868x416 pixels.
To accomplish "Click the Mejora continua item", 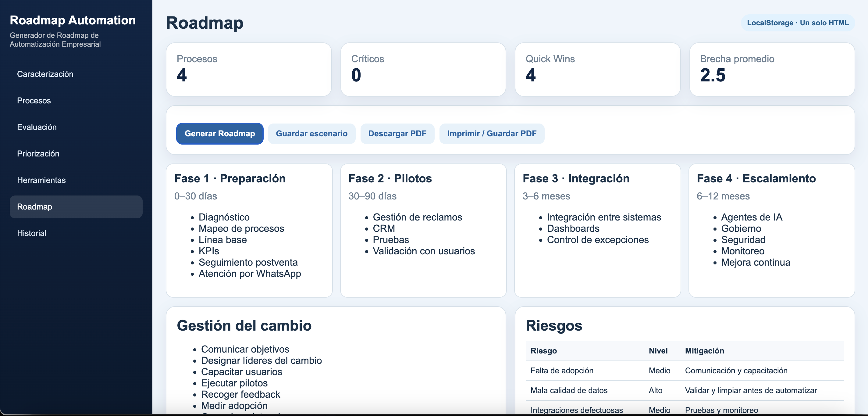I will tap(756, 262).
